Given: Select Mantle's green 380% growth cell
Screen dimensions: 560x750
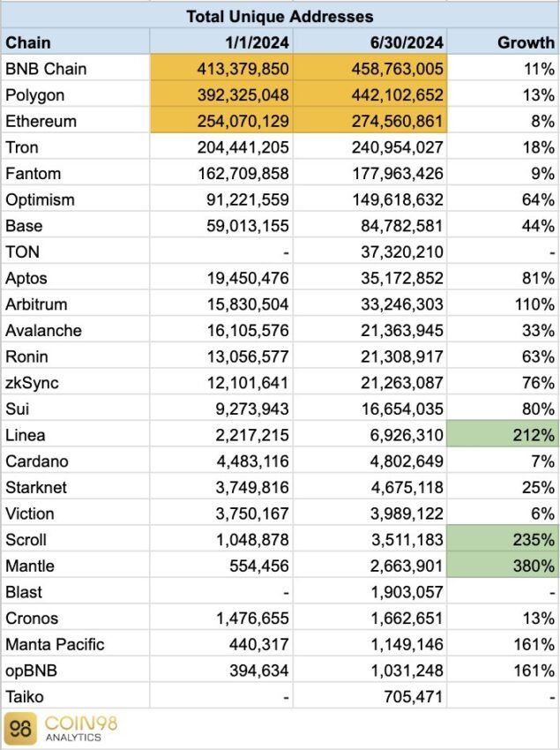Looking at the screenshot, I should tap(503, 566).
